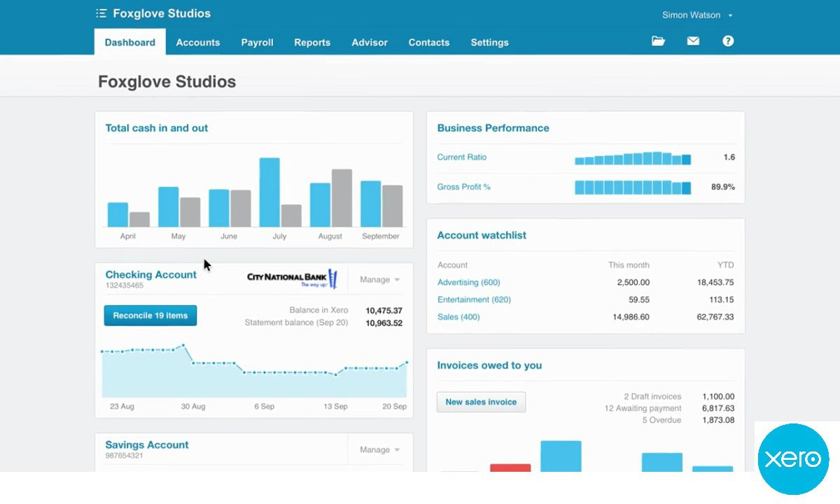Open the organization list icon beside Foxglove Studios

tap(101, 13)
